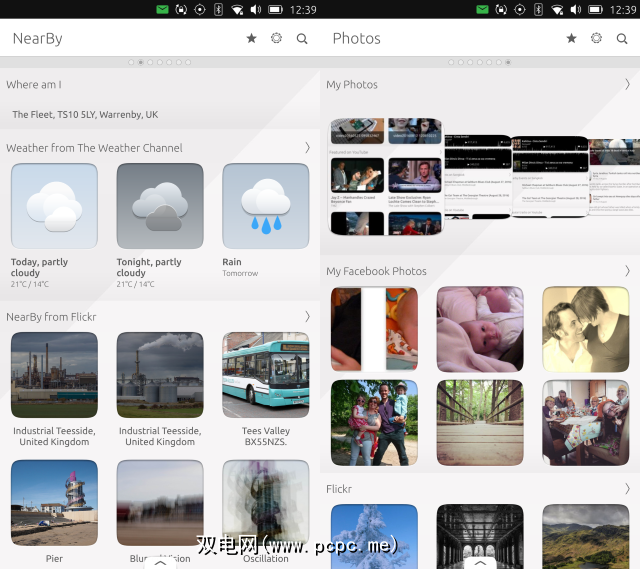Open Facebook photo of baby in pink blanket
Viewport: 640px width, 569px height.
[480, 329]
